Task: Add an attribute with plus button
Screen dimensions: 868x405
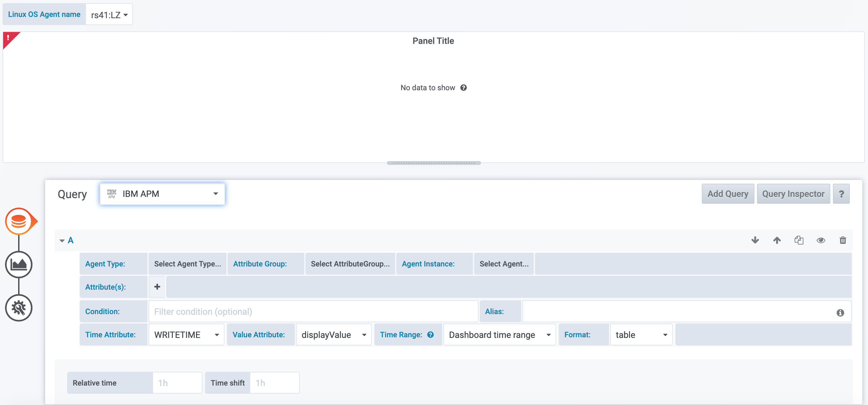Action: [157, 287]
